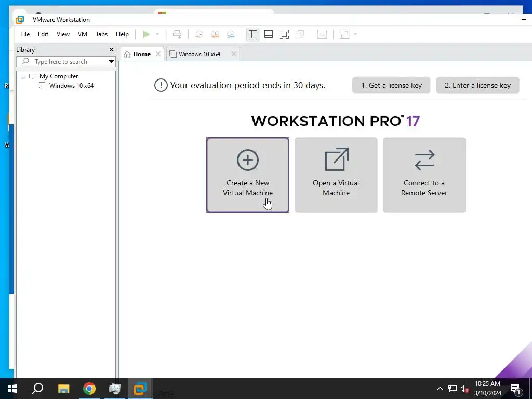Power on the VM with green play icon
Screen dimensions: 532x399
click(146, 34)
